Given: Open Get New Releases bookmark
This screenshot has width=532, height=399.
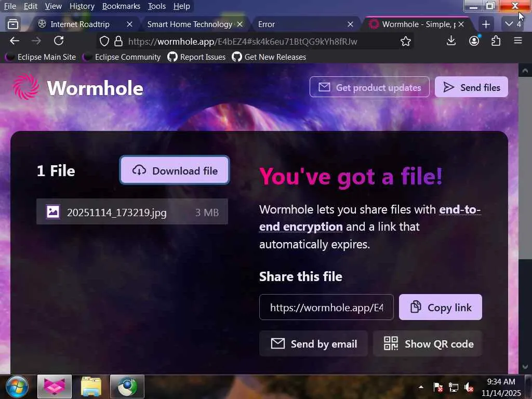Looking at the screenshot, I should 269,57.
